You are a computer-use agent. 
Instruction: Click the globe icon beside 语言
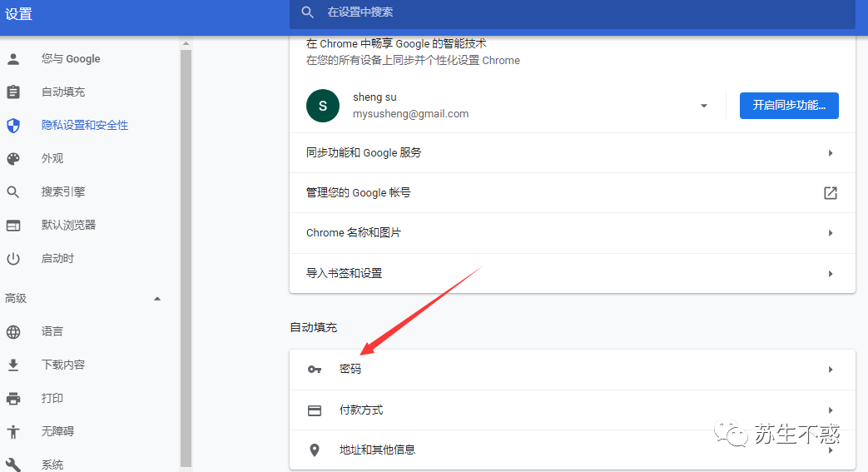[x=13, y=332]
